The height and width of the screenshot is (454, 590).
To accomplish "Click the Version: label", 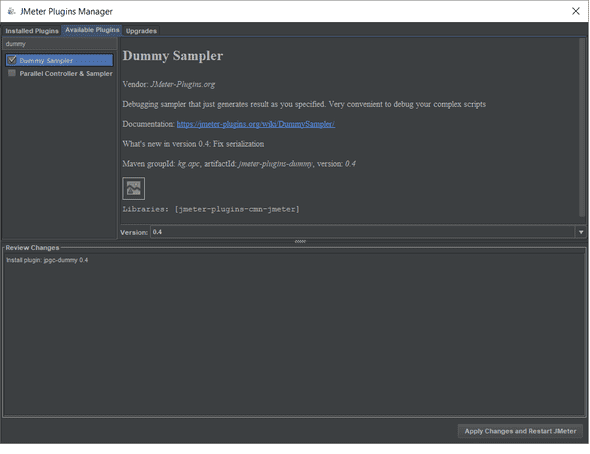I will [x=134, y=232].
